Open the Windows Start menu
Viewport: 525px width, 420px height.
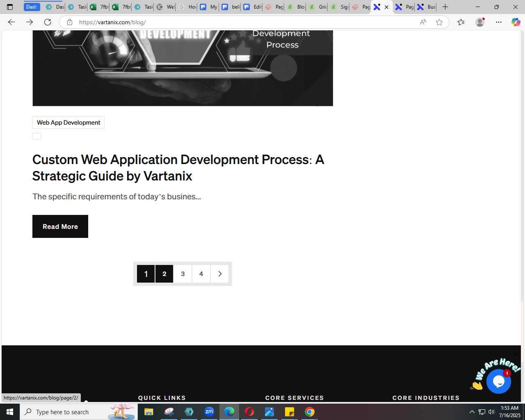tap(10, 412)
